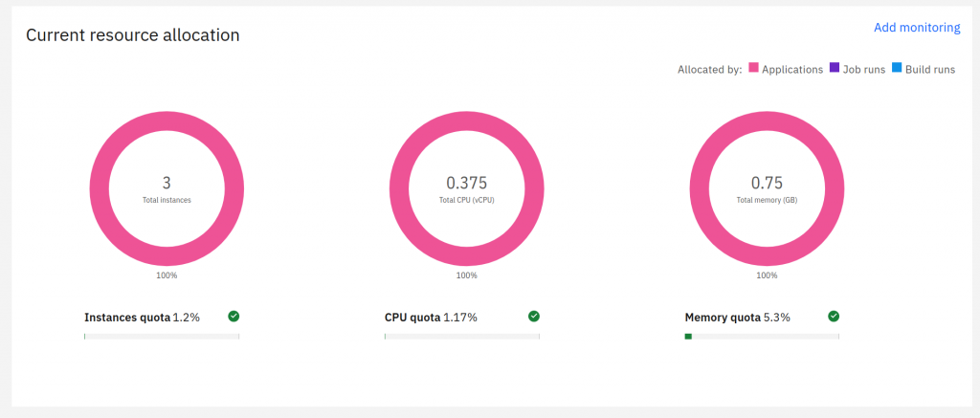Click the Applications legend label

[792, 70]
